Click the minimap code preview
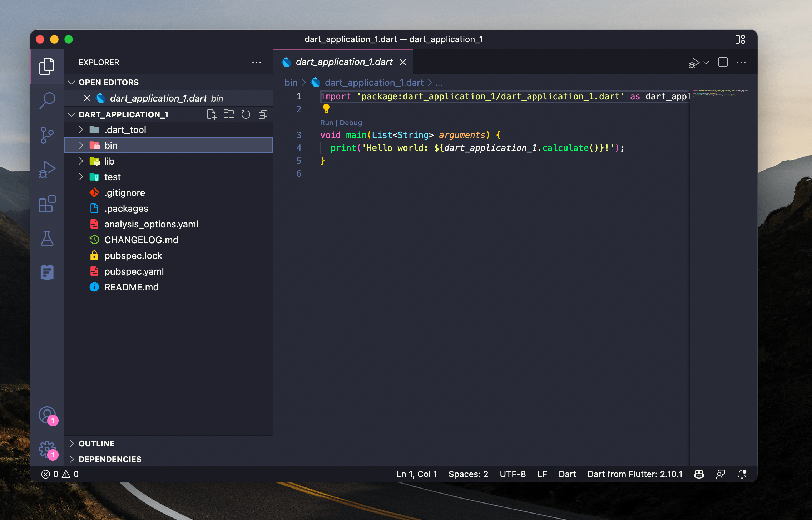Viewport: 812px width, 520px height. [x=718, y=94]
